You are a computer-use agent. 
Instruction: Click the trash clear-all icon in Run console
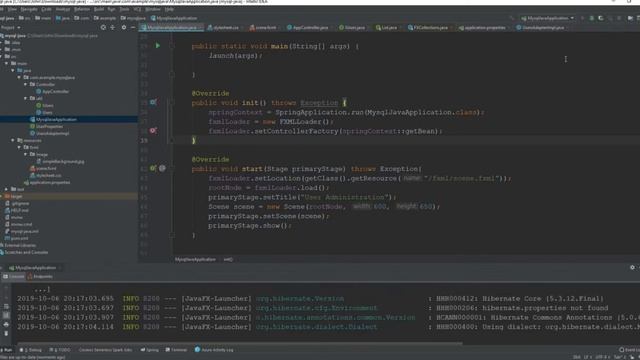[x=6, y=333]
